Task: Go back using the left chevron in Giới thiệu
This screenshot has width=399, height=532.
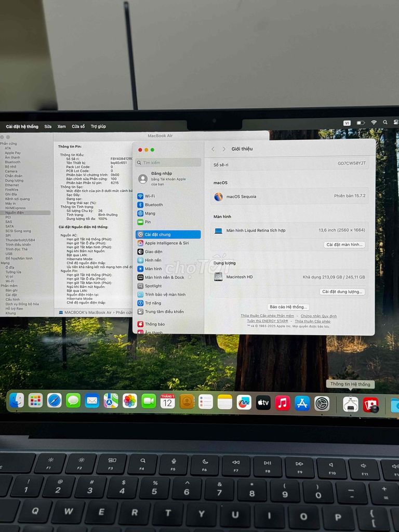Action: (213, 149)
